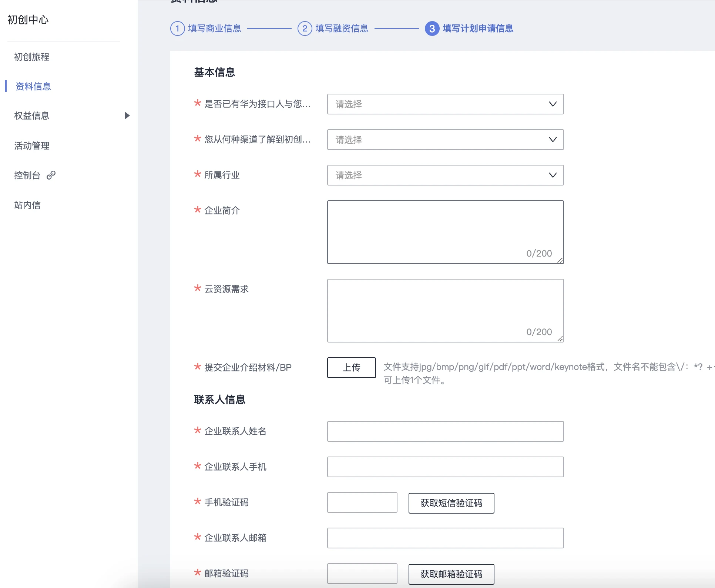Click step 3 filled circle icon
Image resolution: width=715 pixels, height=588 pixels.
(432, 29)
